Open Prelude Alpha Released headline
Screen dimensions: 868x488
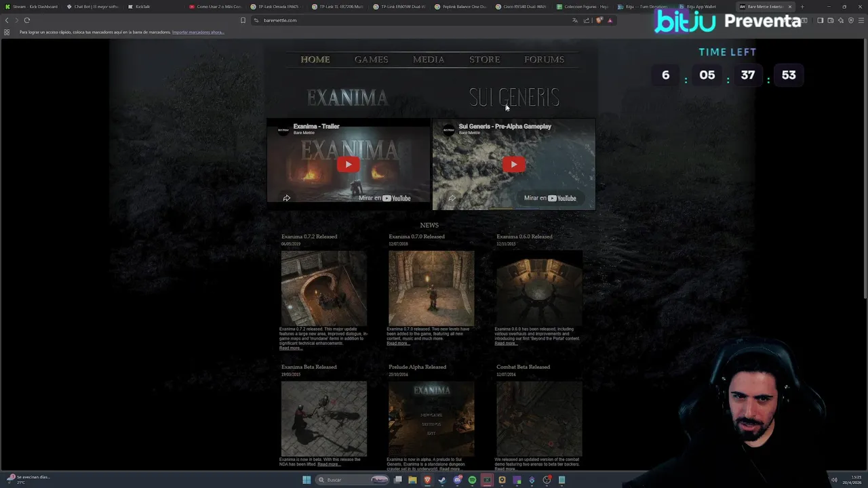[x=417, y=367]
